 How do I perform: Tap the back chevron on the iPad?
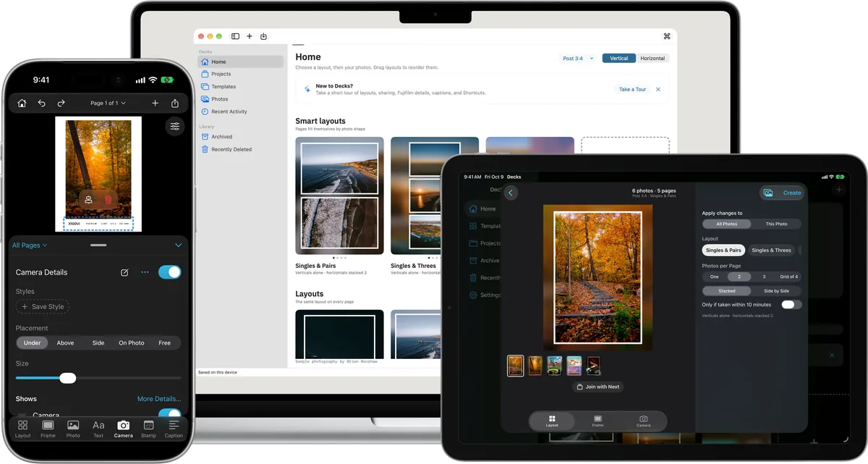pos(511,193)
